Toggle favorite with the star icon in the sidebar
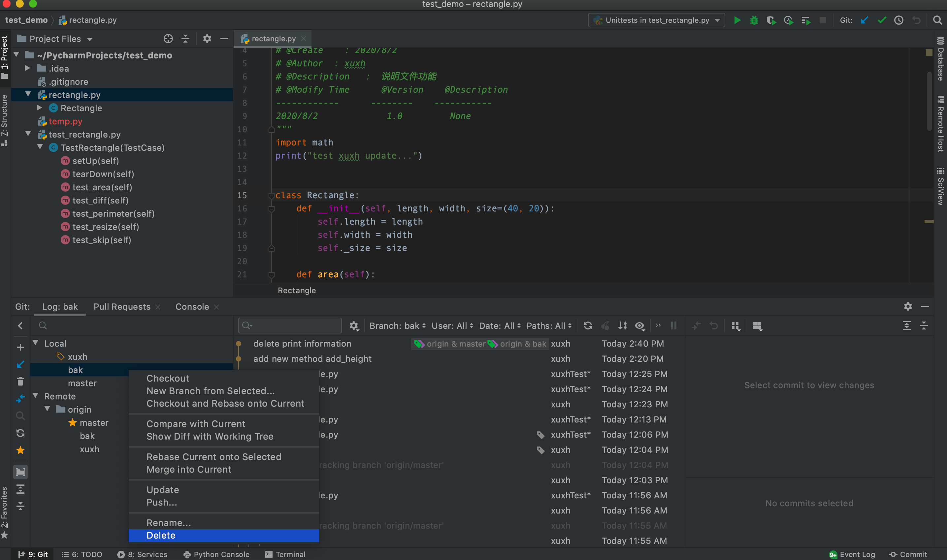The width and height of the screenshot is (947, 560). click(20, 450)
